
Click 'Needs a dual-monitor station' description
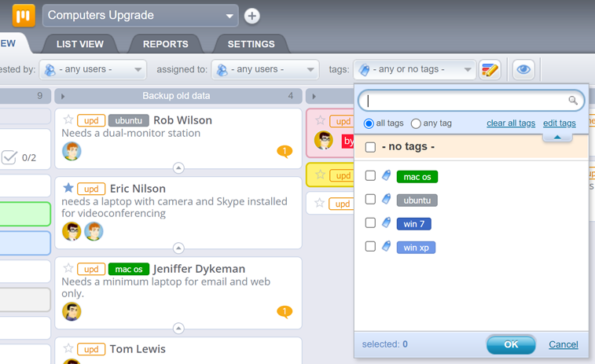[x=131, y=133]
